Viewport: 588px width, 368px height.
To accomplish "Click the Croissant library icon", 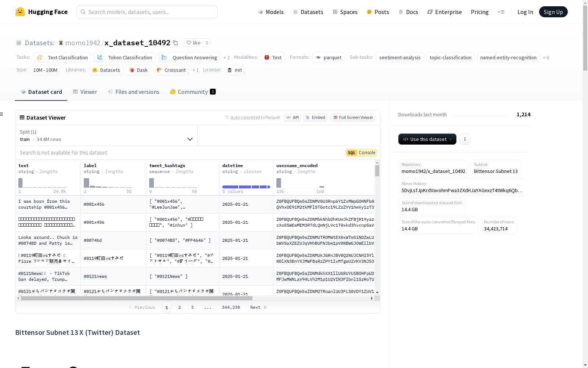I will tap(159, 70).
